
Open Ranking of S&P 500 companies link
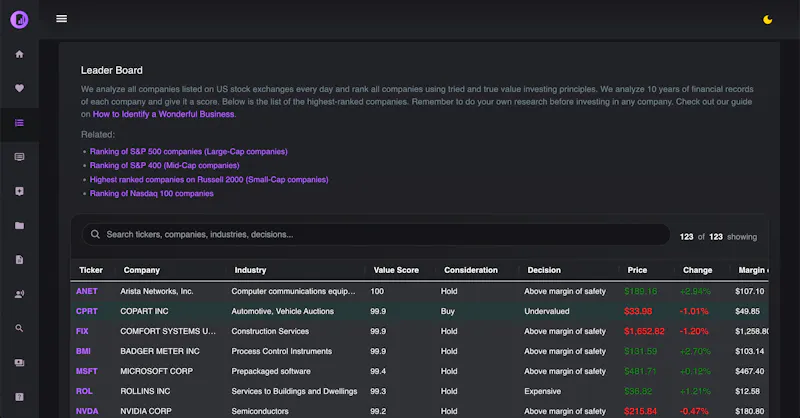click(x=189, y=152)
